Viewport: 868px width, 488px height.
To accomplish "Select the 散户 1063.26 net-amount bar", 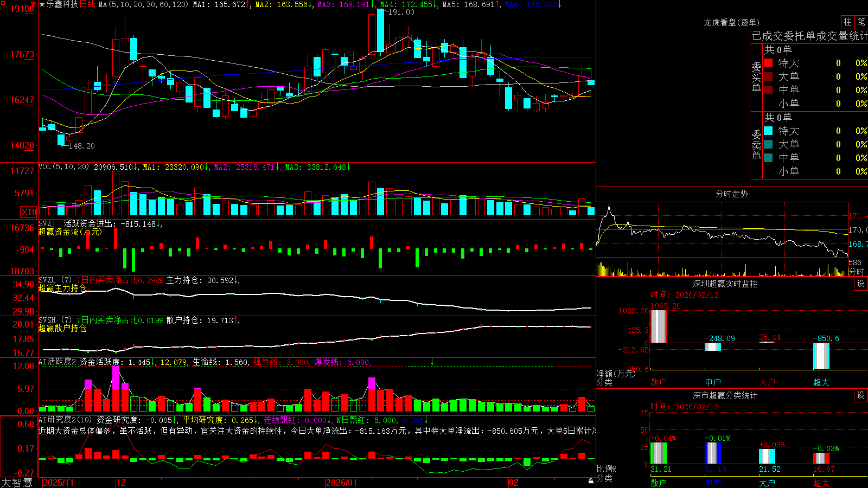I will 658,326.
